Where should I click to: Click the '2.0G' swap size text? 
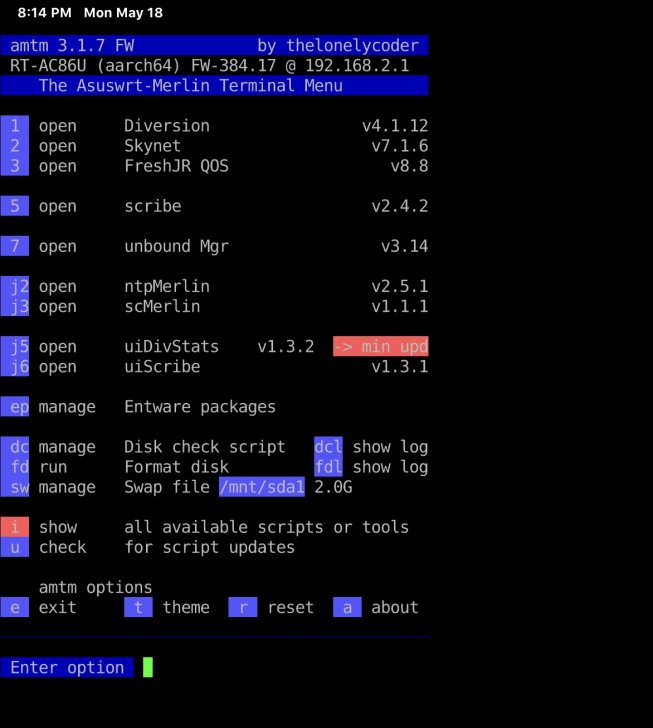333,487
